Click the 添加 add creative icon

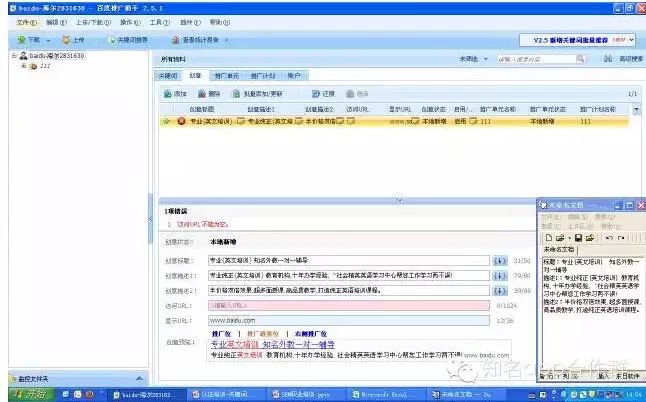[168, 94]
